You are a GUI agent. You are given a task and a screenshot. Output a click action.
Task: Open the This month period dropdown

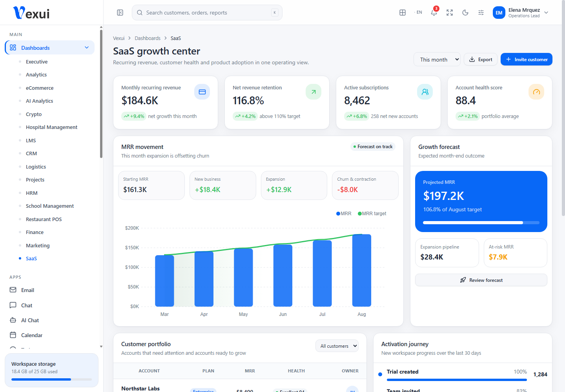click(x=437, y=60)
